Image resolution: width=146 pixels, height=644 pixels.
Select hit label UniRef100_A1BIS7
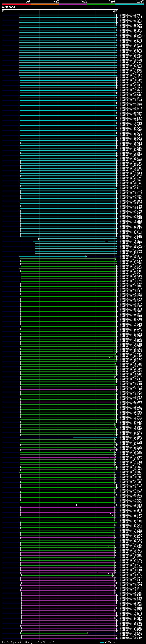(131, 286)
